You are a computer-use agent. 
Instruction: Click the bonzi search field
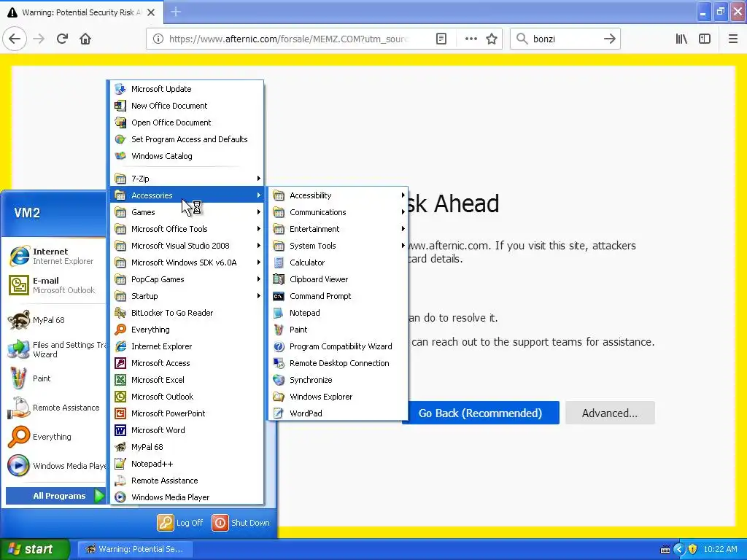[x=565, y=39]
